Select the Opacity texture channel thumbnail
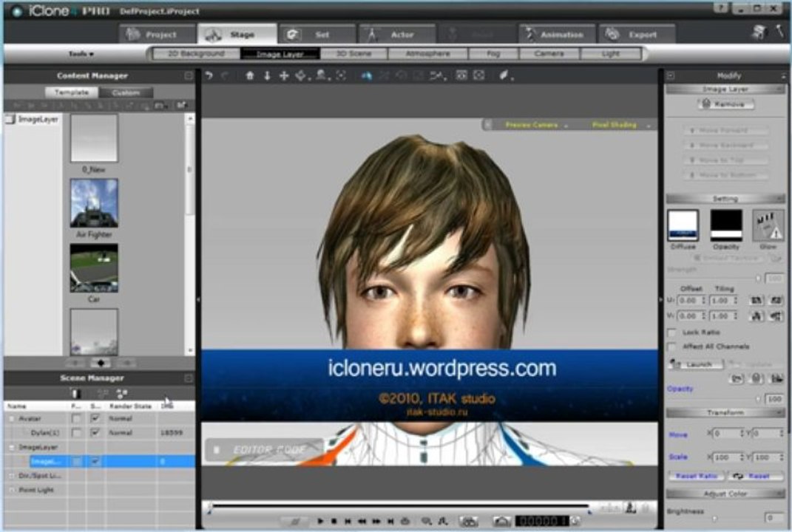This screenshot has width=792, height=532. [726, 225]
